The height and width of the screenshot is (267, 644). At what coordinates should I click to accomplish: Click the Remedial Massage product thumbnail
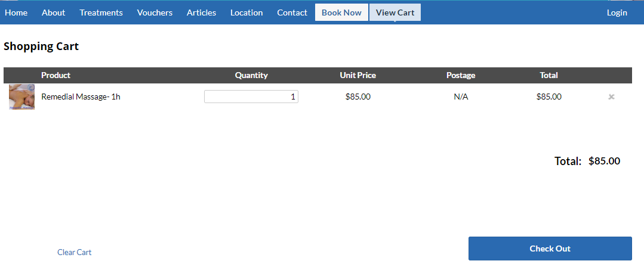pyautogui.click(x=21, y=97)
